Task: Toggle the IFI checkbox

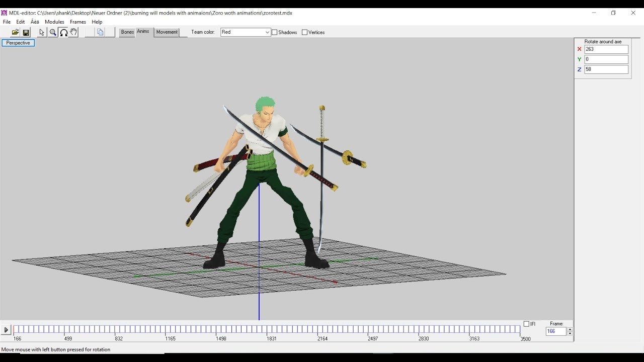Action: (x=526, y=324)
